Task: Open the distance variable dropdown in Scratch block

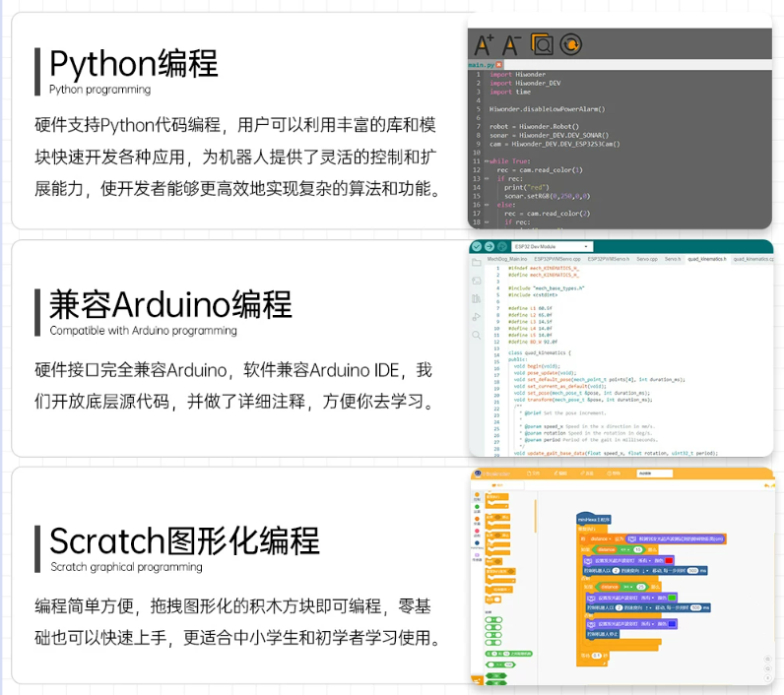Action: coord(601,538)
